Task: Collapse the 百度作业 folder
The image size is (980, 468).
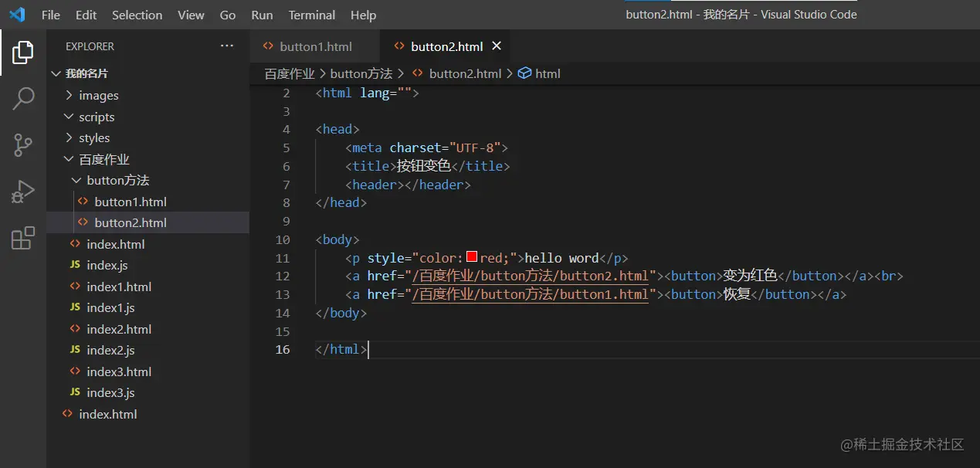Action: pos(103,159)
